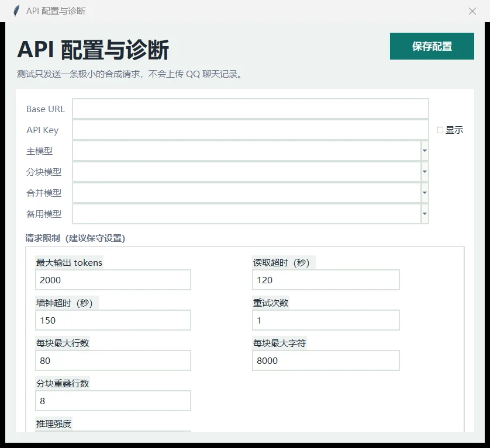Image resolution: width=490 pixels, height=448 pixels.
Task: Click the feather app icon in title bar
Action: [16, 11]
